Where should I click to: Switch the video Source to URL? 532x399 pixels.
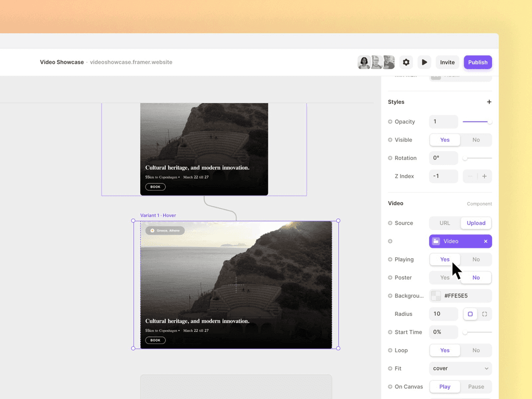[x=444, y=223]
